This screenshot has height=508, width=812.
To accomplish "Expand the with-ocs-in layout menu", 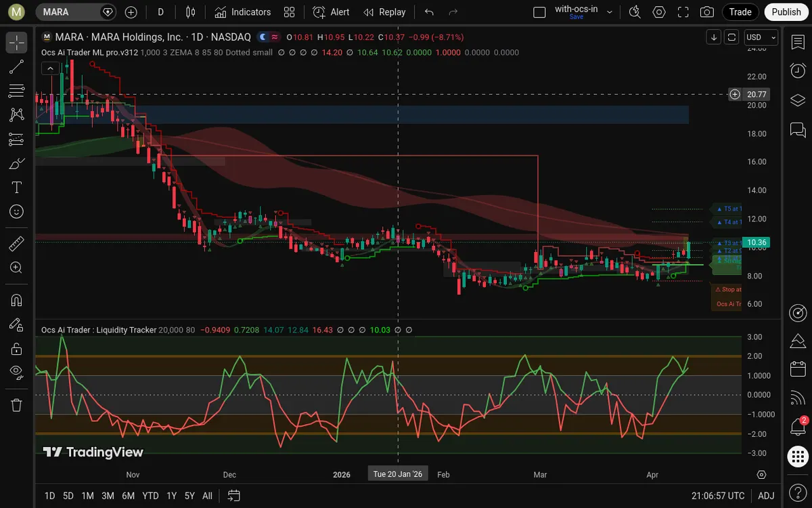I will click(610, 12).
